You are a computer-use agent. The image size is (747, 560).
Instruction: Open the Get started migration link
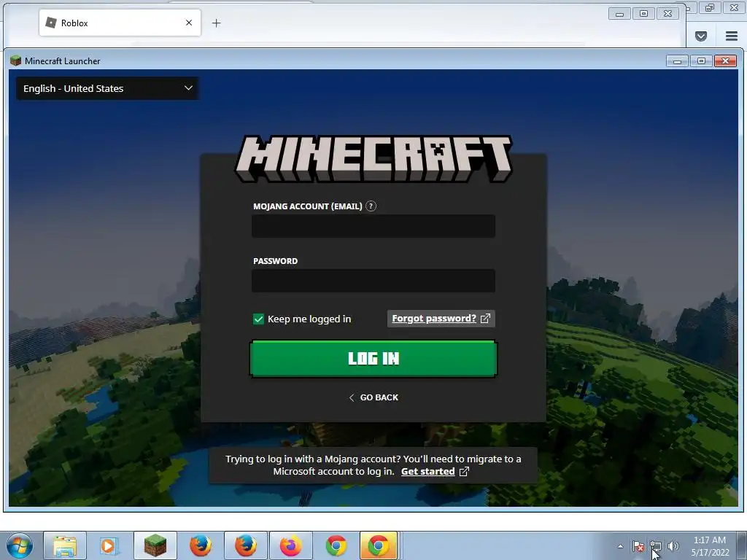click(435, 472)
